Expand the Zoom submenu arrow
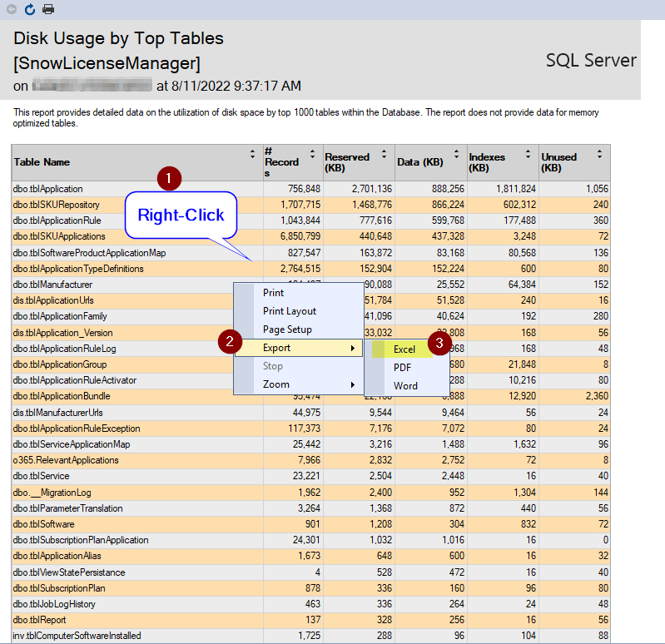Viewport: 665px width, 644px height. [x=353, y=384]
